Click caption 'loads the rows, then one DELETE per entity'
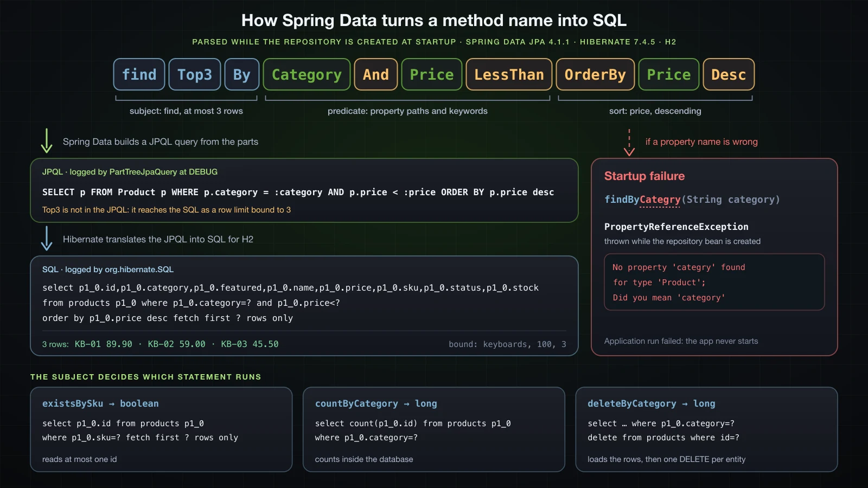This screenshot has width=868, height=488. point(666,459)
